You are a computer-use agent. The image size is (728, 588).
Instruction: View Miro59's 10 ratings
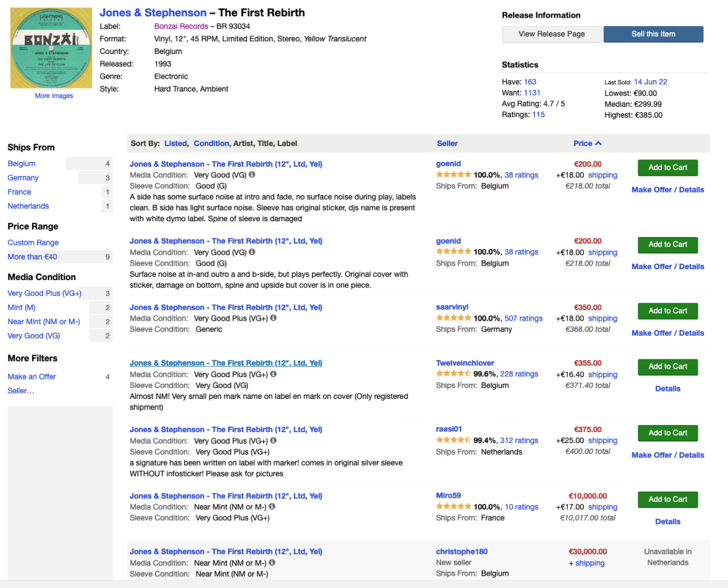coord(522,507)
